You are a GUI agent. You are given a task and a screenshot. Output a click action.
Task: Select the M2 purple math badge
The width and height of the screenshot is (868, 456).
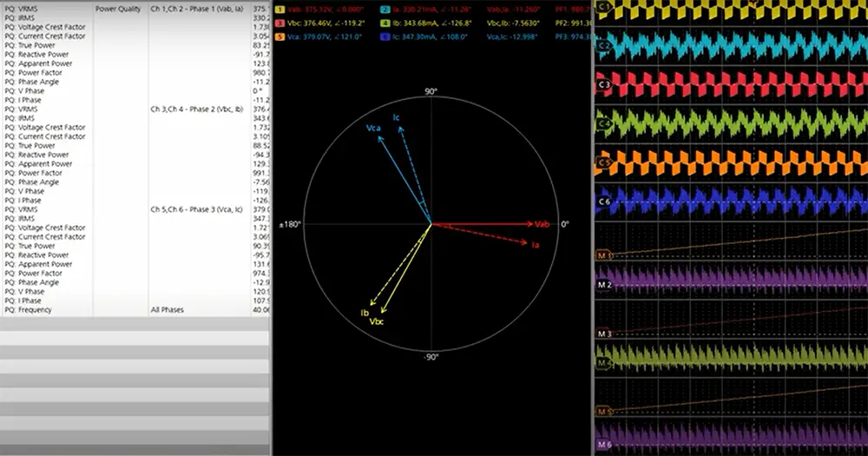click(603, 285)
